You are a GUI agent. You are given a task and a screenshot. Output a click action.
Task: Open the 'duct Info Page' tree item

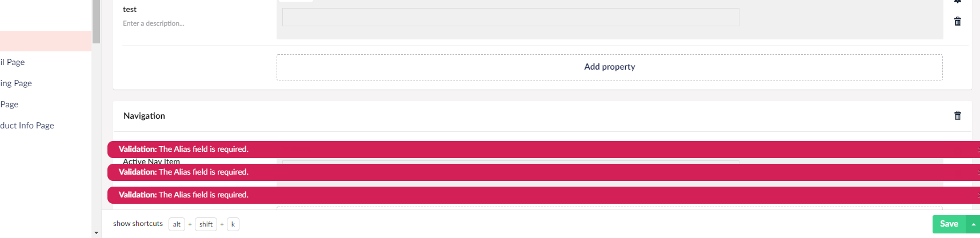click(x=27, y=126)
